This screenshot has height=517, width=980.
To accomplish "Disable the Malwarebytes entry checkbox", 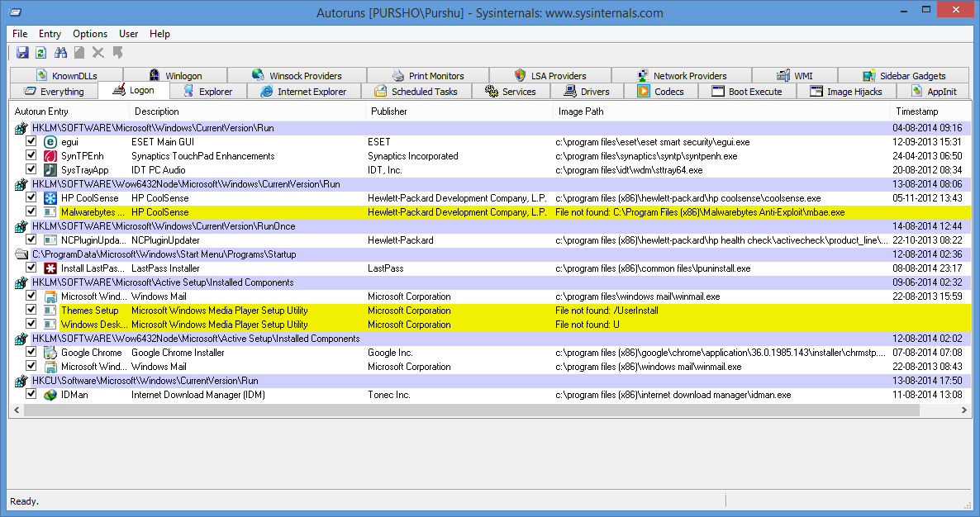I will pos(31,212).
